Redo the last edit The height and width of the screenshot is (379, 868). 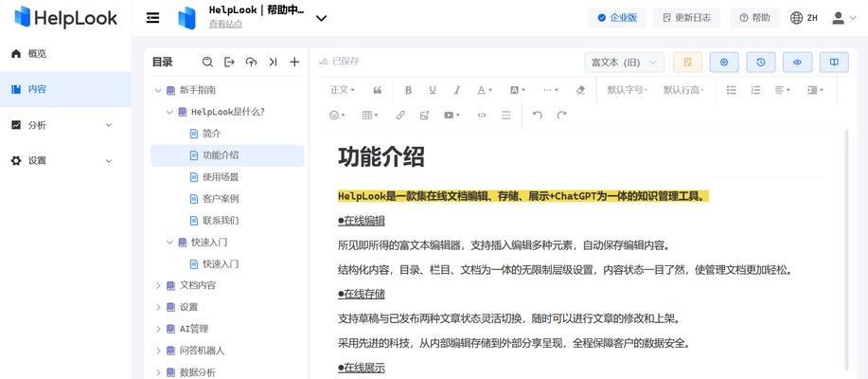562,115
